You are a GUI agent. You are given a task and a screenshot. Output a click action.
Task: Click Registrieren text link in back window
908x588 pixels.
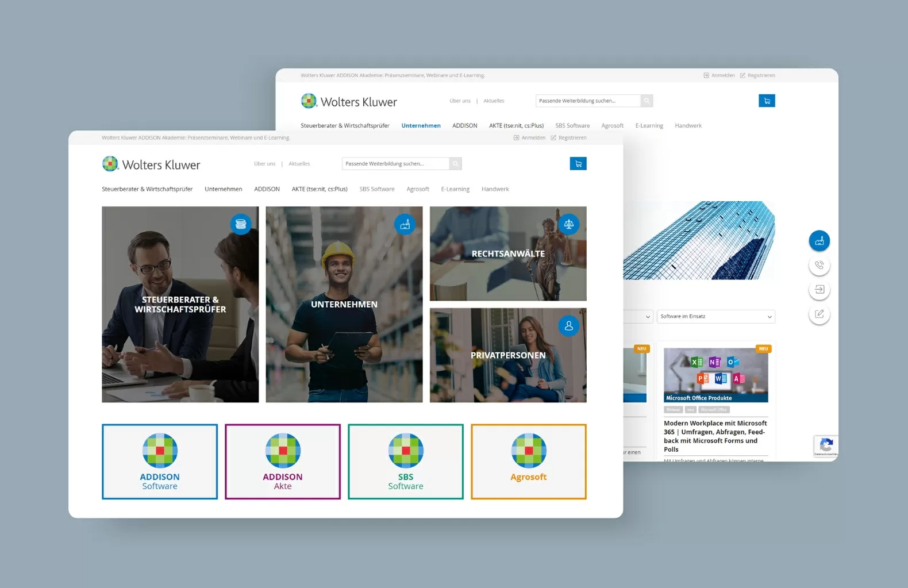point(761,75)
